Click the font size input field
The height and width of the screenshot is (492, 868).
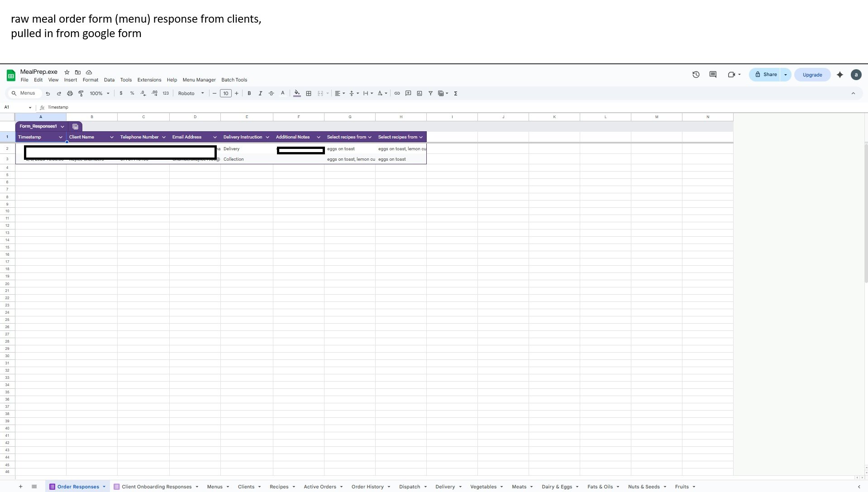click(x=225, y=93)
